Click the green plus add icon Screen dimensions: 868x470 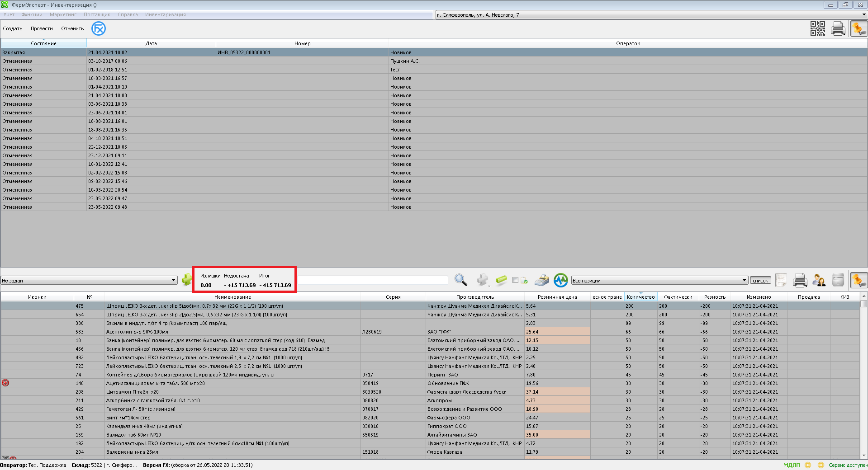coord(186,280)
